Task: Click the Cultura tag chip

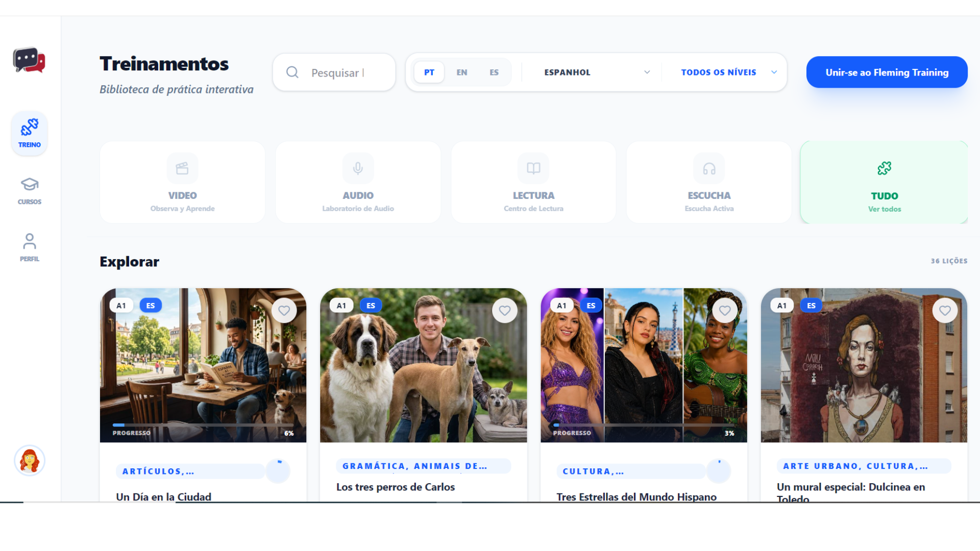Action: pyautogui.click(x=631, y=471)
